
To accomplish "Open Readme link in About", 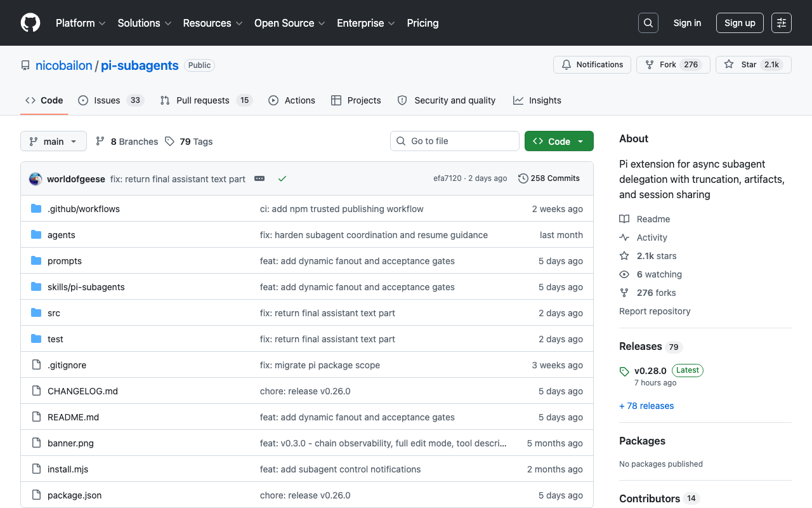I will click(x=645, y=219).
